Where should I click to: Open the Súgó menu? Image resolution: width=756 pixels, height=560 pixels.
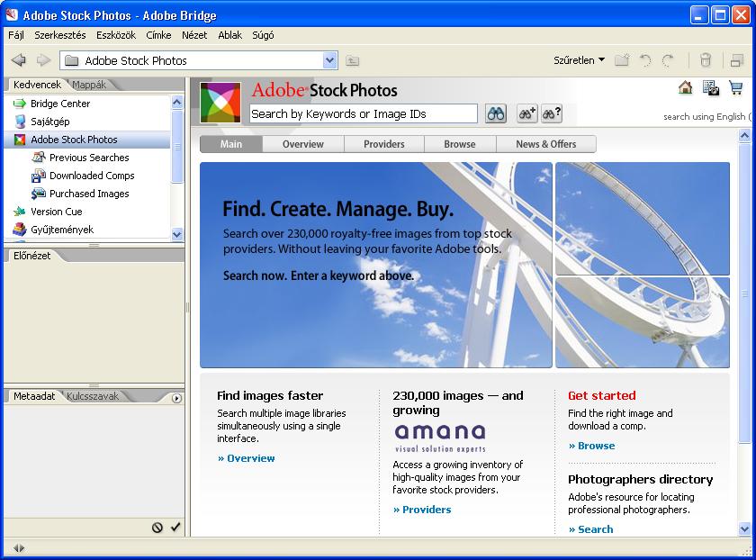[x=263, y=35]
